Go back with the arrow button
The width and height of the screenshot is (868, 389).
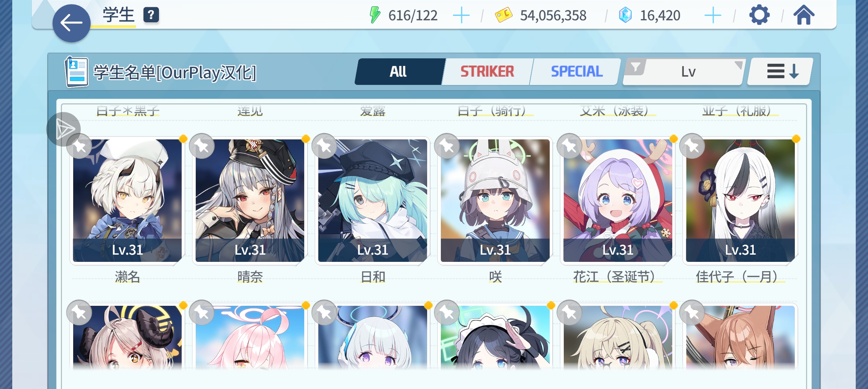click(x=71, y=23)
